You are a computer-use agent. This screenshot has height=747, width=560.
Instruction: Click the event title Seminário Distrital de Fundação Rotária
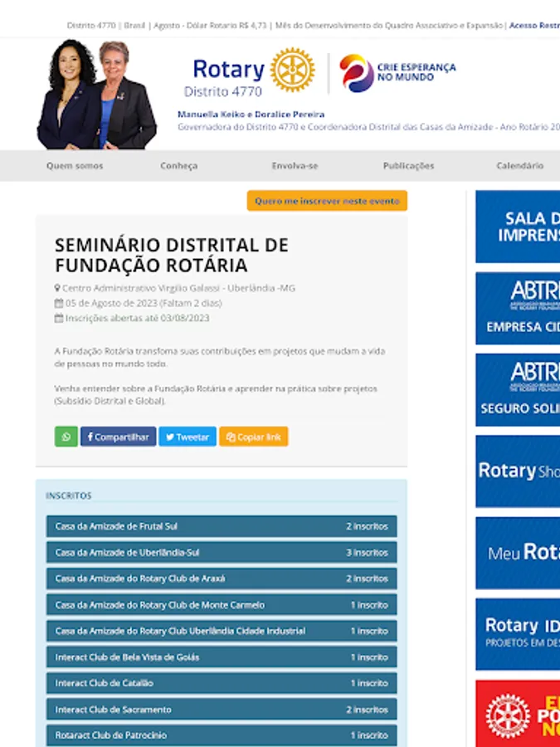tap(172, 255)
